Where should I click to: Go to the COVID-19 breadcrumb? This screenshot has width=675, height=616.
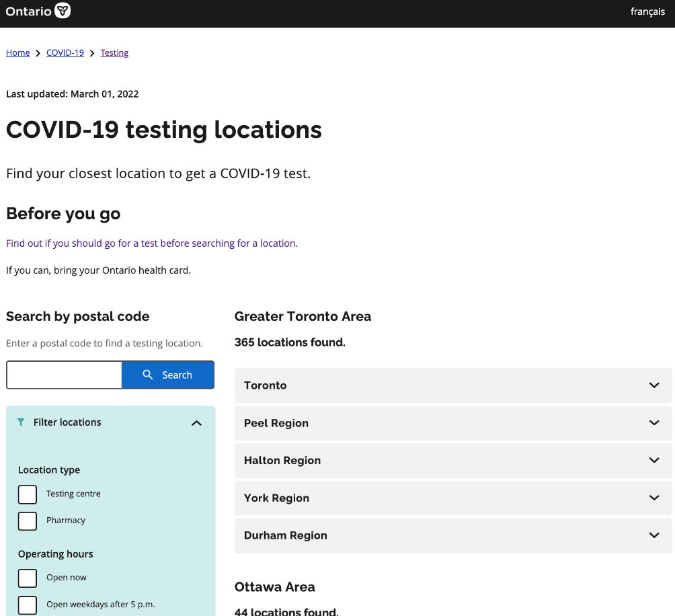pos(65,52)
